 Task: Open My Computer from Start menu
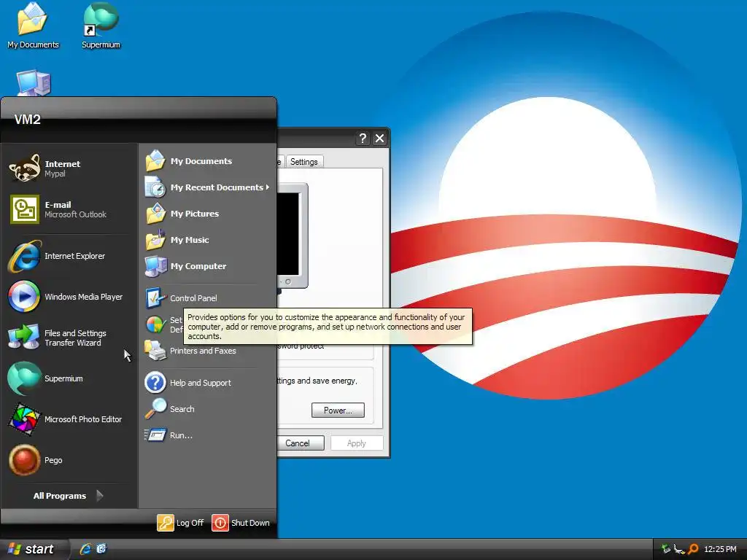click(208, 265)
